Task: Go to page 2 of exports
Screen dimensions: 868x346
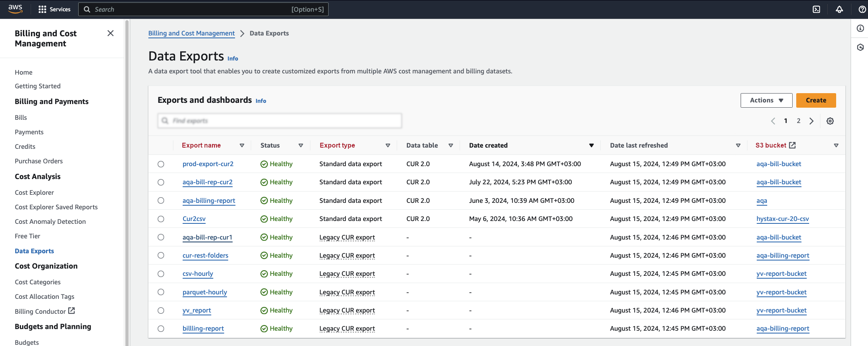Action: coord(798,121)
